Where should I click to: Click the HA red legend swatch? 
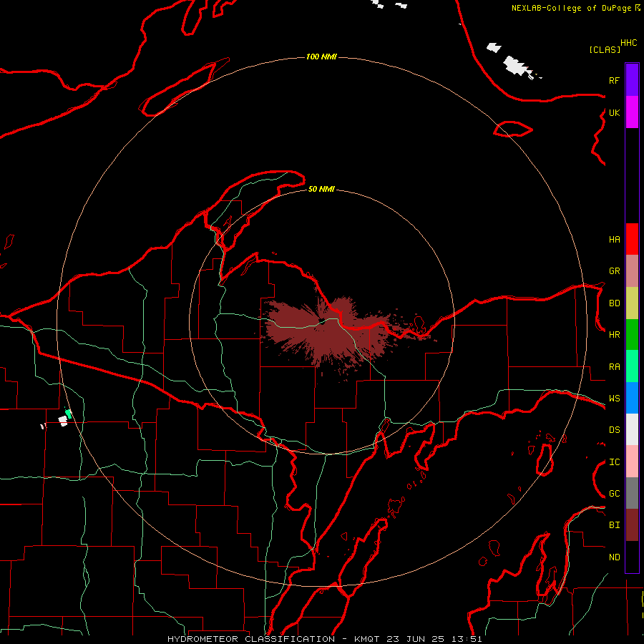click(632, 239)
